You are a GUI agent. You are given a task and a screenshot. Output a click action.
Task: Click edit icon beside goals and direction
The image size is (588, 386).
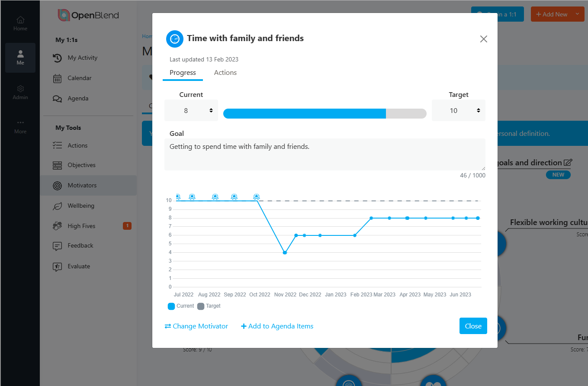568,163
